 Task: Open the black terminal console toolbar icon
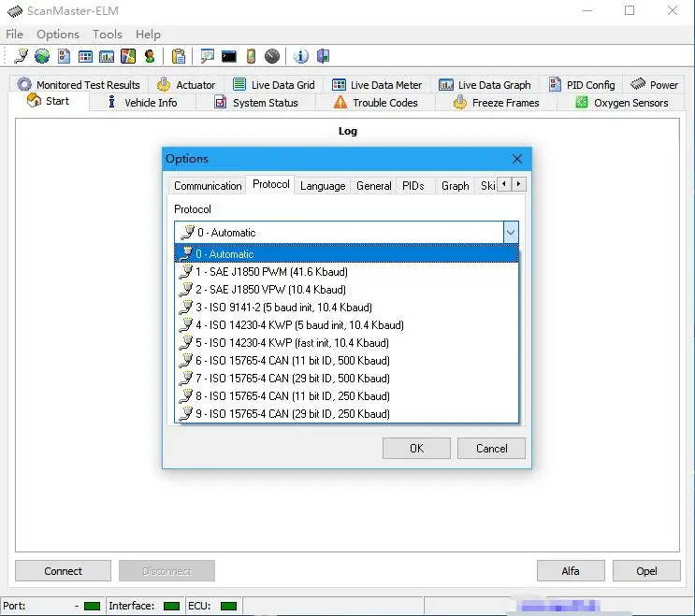229,57
